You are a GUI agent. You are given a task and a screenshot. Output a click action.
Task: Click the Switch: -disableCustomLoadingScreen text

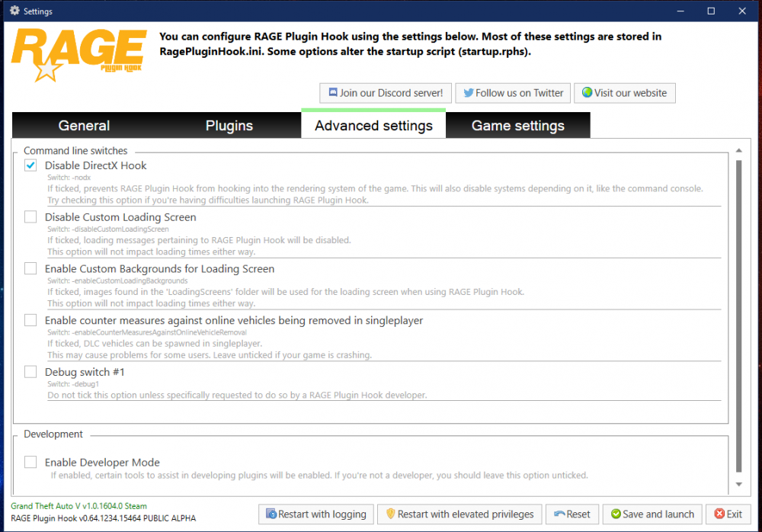coord(108,229)
